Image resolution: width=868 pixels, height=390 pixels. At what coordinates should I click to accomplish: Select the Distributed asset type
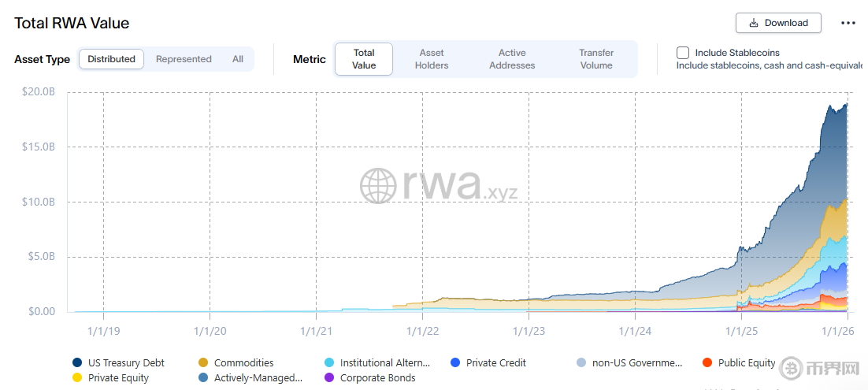point(111,59)
